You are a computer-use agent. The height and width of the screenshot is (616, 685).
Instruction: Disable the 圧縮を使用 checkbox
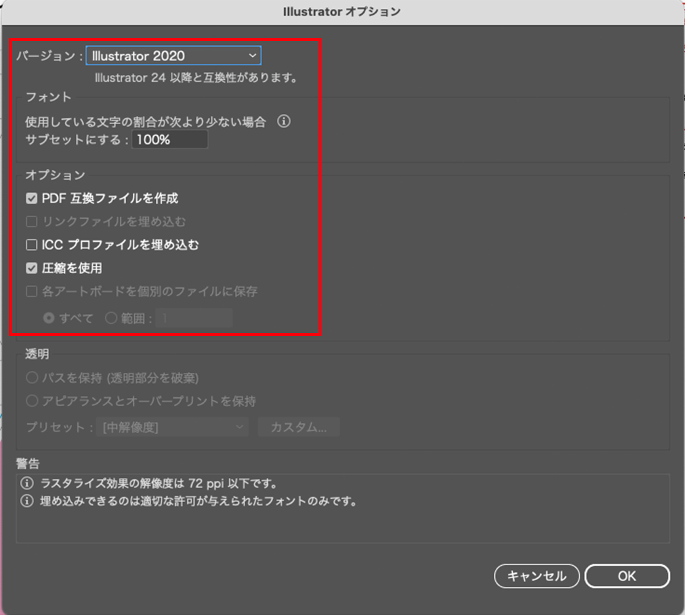pyautogui.click(x=32, y=268)
